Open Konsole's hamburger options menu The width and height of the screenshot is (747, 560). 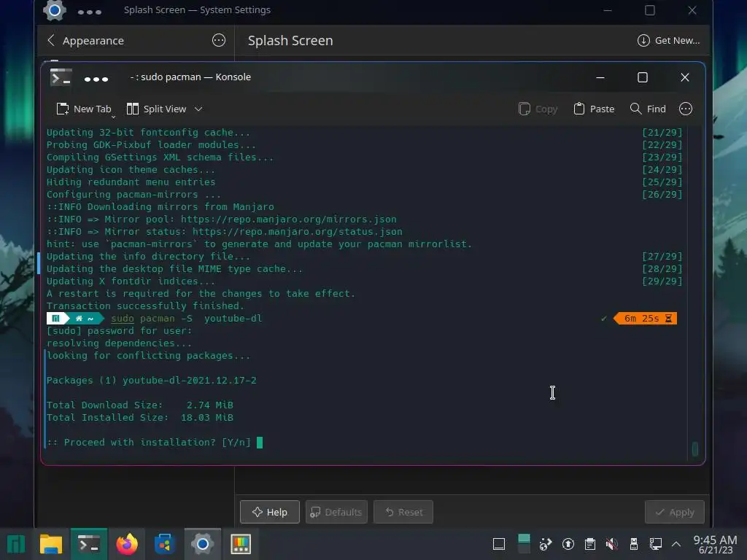[686, 109]
